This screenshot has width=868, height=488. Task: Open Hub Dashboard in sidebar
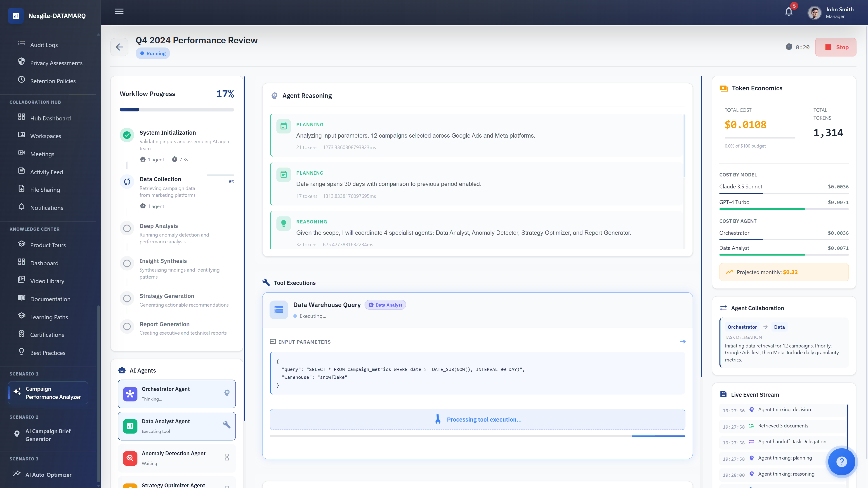pos(50,118)
